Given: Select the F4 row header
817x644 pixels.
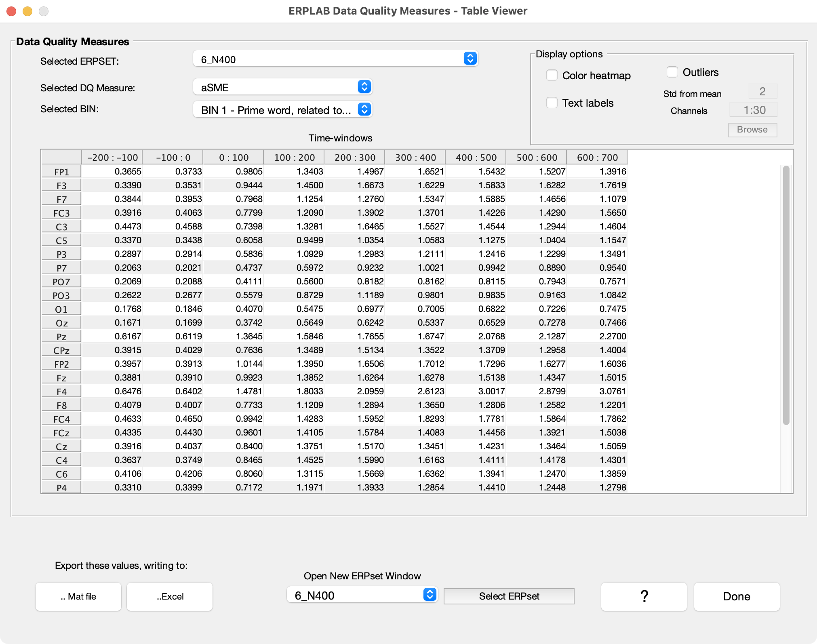Looking at the screenshot, I should coord(61,391).
